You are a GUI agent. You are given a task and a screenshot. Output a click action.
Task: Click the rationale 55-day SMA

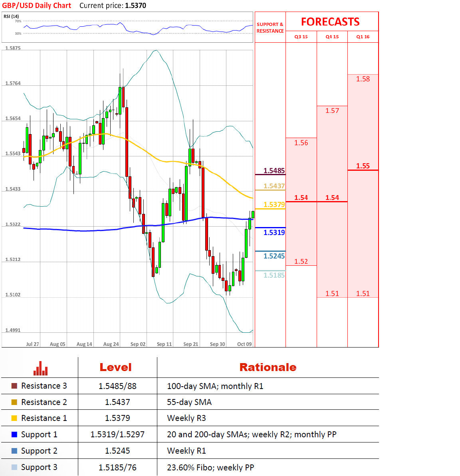[x=189, y=402]
